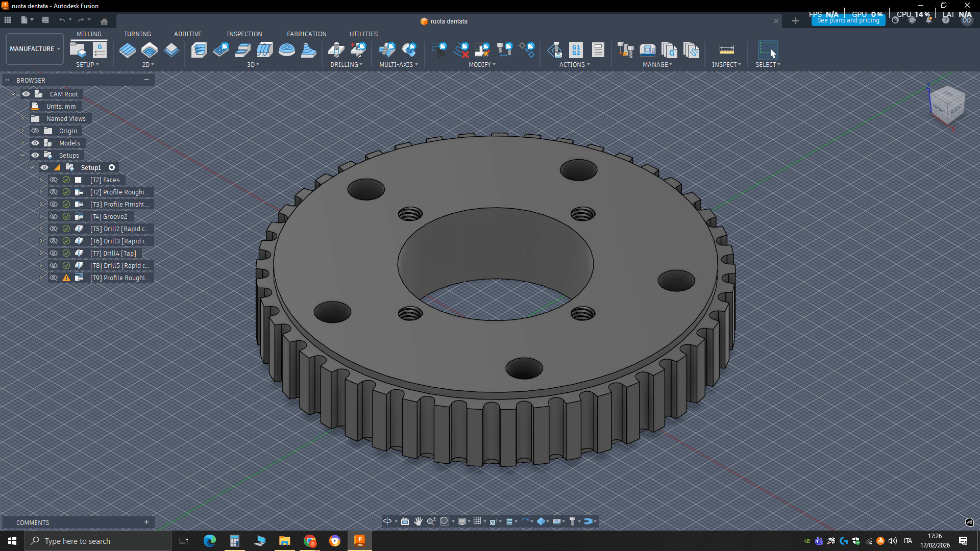The width and height of the screenshot is (980, 551).
Task: Toggle visibility of Face4 operation
Action: 54,180
